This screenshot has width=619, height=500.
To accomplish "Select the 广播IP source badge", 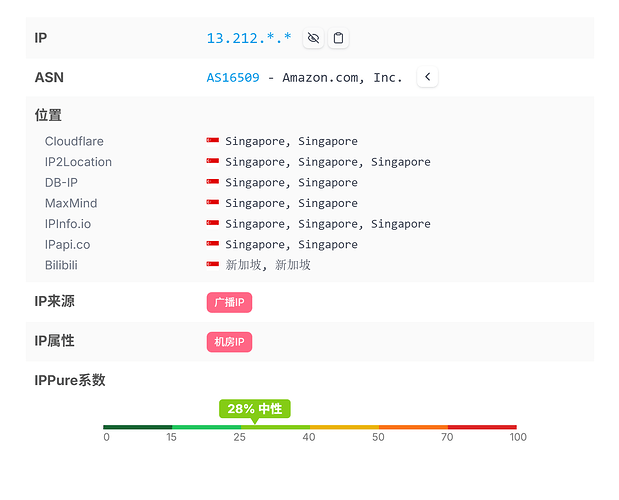I will [229, 302].
